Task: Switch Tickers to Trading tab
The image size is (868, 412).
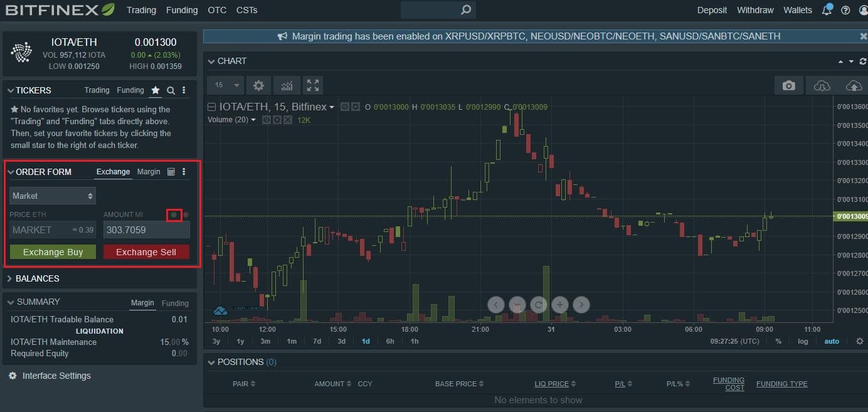Action: coord(97,90)
